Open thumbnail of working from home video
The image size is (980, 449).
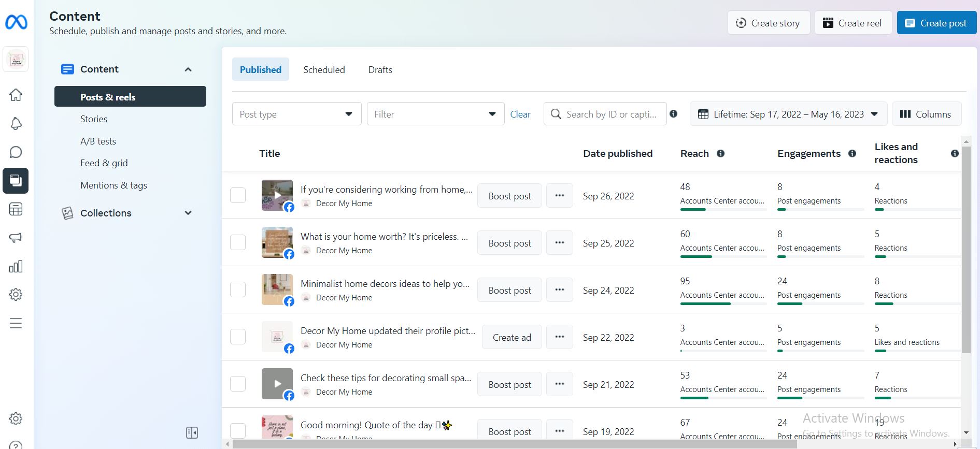tap(277, 195)
